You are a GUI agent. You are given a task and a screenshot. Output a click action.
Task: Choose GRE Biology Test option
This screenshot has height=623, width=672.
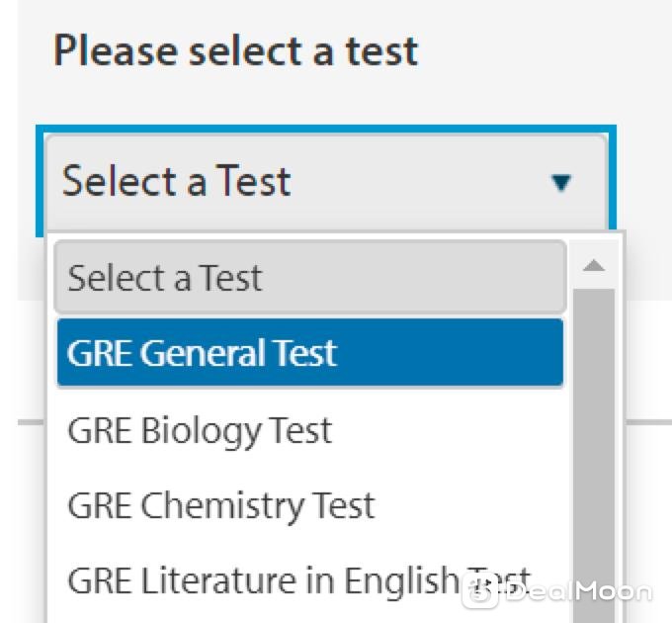[x=310, y=430]
